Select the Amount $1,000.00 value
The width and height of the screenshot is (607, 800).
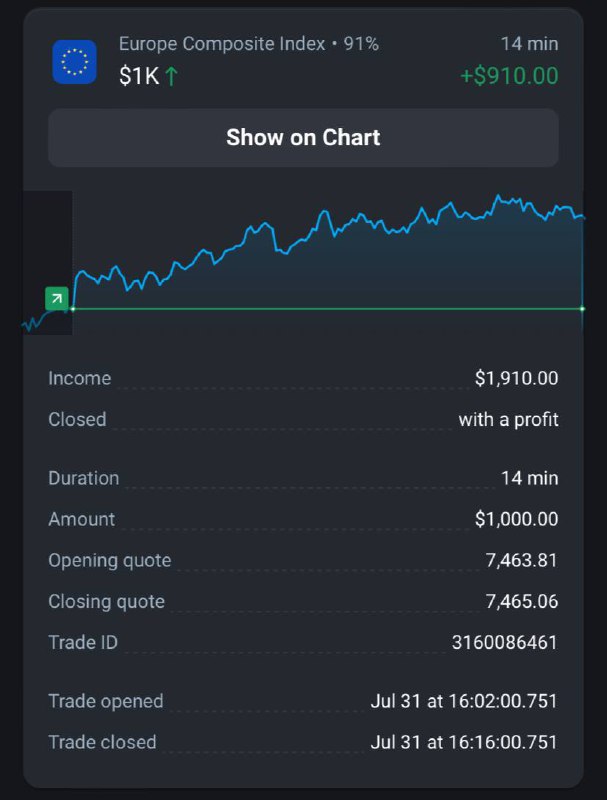click(516, 519)
